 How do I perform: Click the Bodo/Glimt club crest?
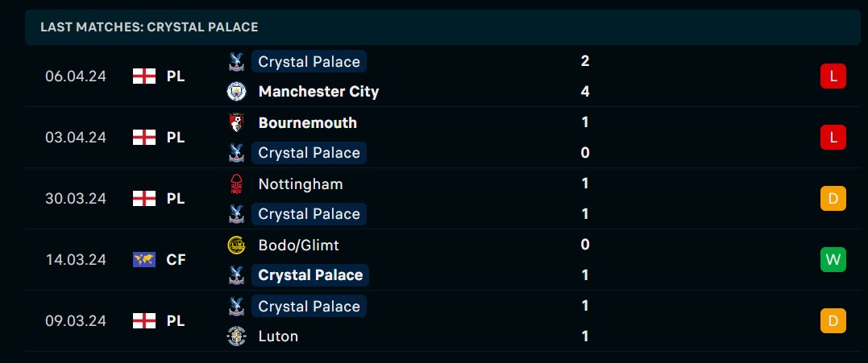click(x=236, y=245)
